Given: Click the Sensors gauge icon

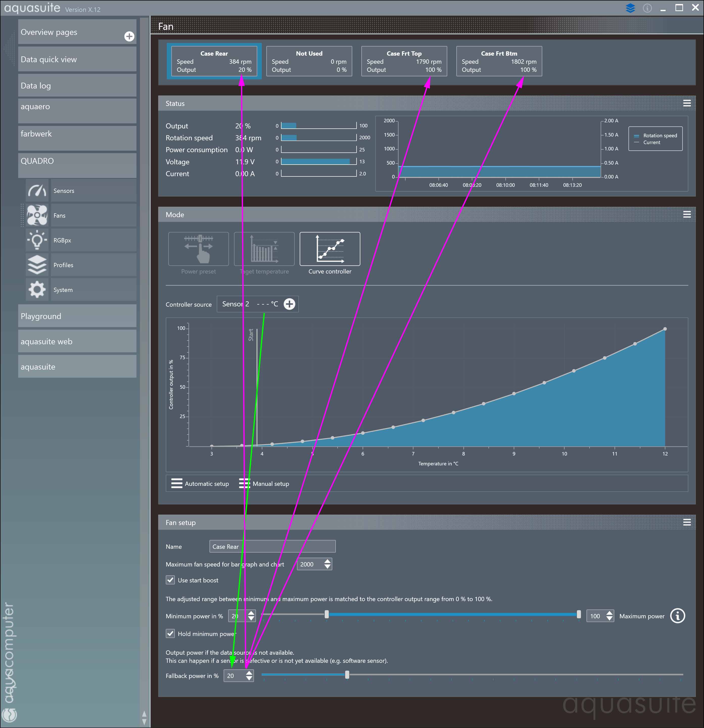Looking at the screenshot, I should pos(37,191).
